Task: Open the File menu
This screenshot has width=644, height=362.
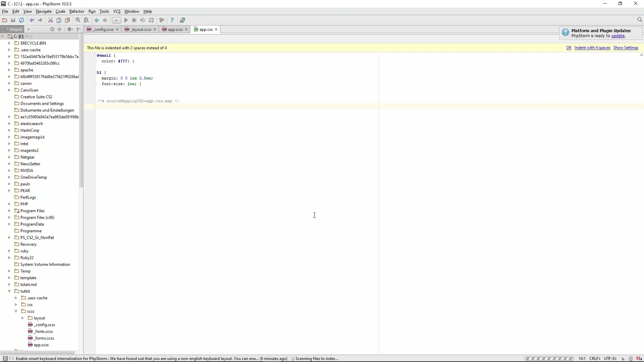Action: coord(5,11)
